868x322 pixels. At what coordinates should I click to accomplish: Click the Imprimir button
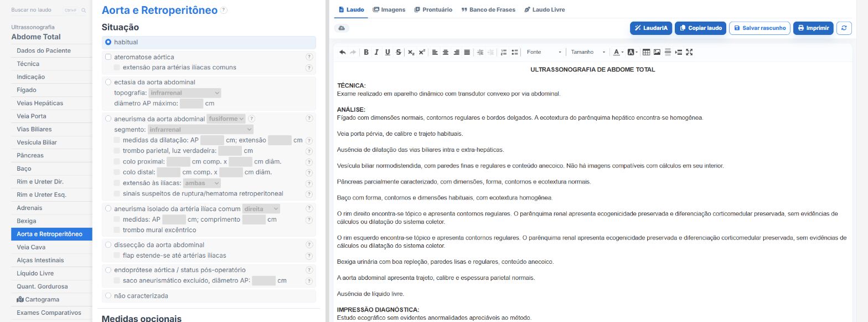coord(813,28)
